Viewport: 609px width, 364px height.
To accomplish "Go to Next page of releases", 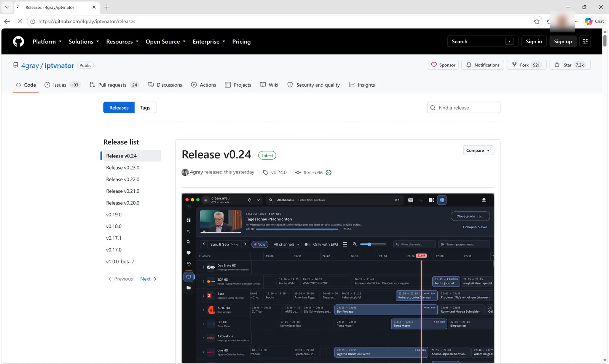I will [148, 279].
